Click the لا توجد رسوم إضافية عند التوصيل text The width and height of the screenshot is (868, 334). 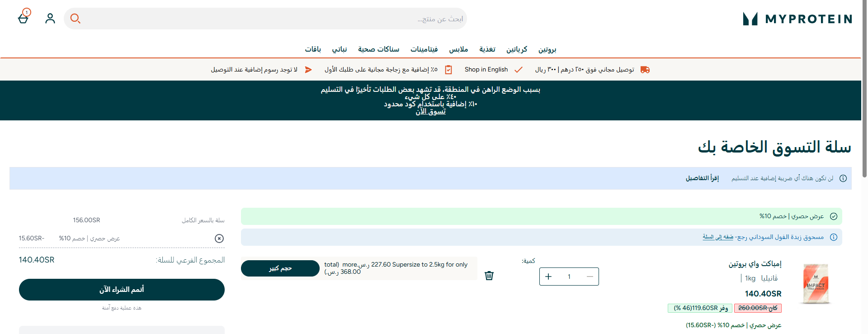pyautogui.click(x=254, y=70)
